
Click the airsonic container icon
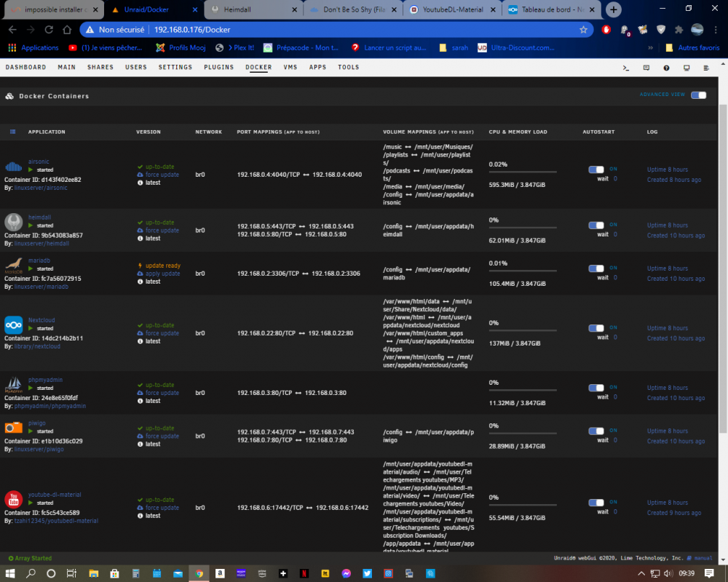[x=13, y=166]
